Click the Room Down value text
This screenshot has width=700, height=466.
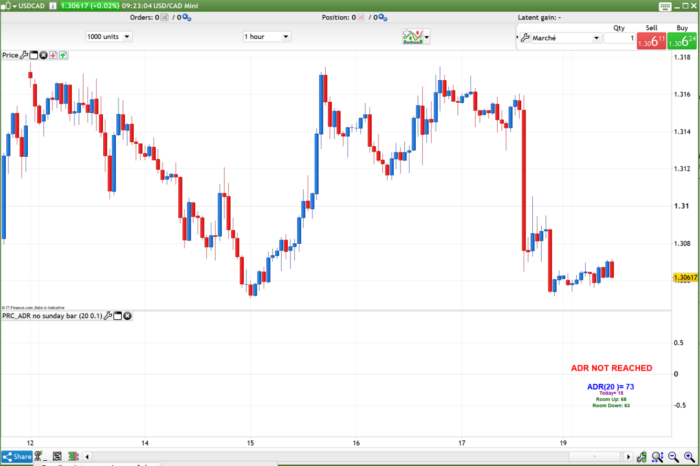point(611,406)
